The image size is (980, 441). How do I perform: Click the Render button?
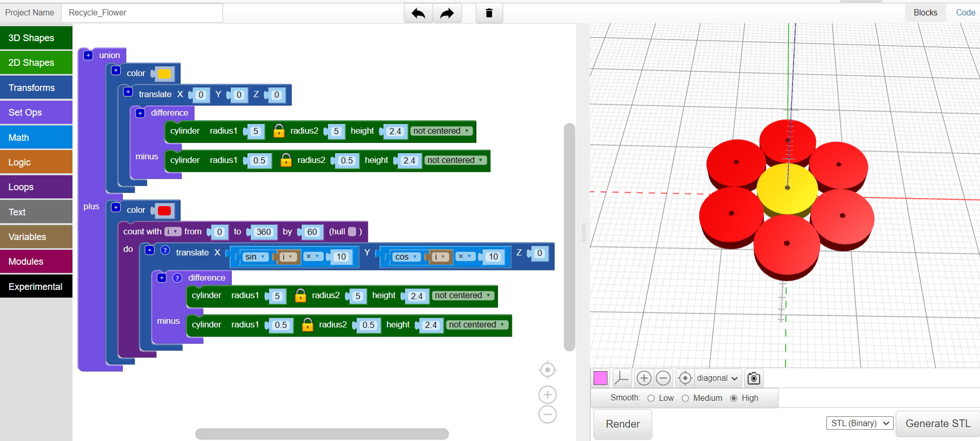[x=623, y=424]
